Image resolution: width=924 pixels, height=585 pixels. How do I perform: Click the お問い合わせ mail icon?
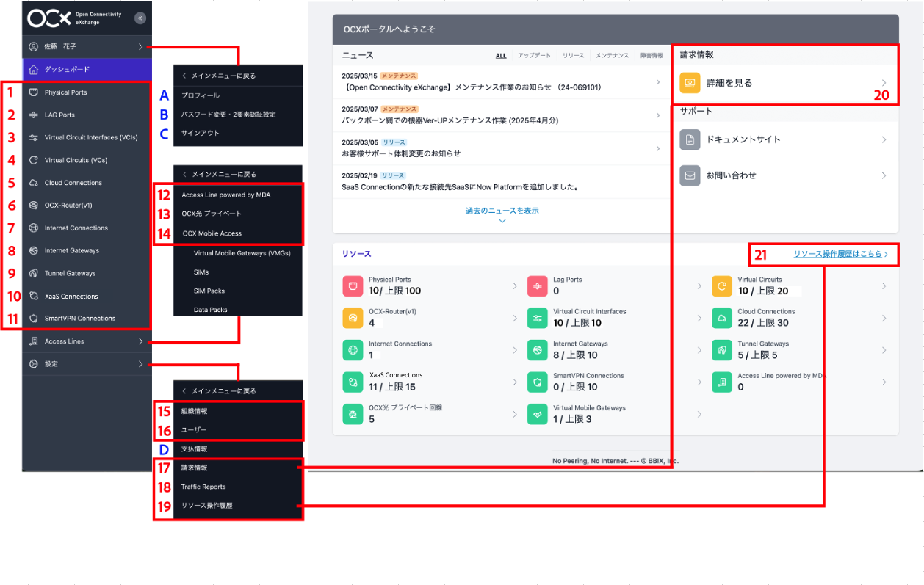(690, 175)
